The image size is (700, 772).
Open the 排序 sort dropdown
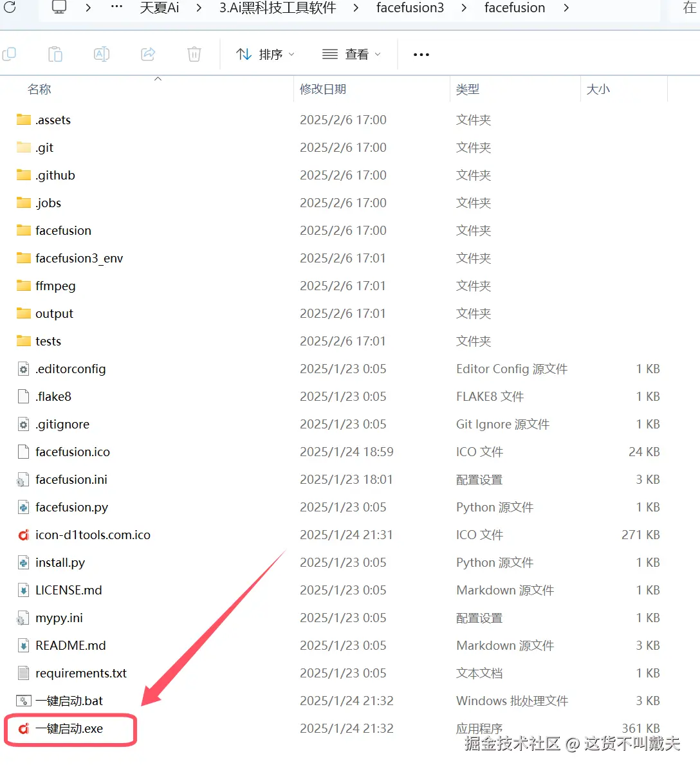[265, 55]
